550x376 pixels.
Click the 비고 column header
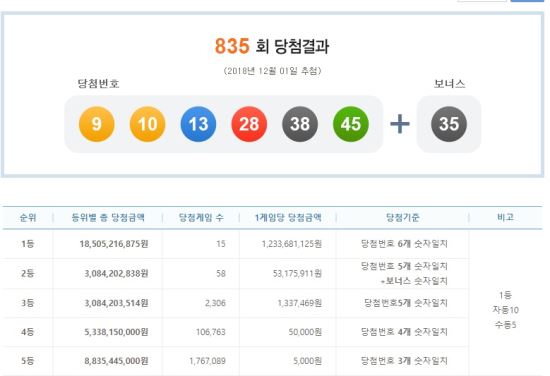pyautogui.click(x=505, y=217)
